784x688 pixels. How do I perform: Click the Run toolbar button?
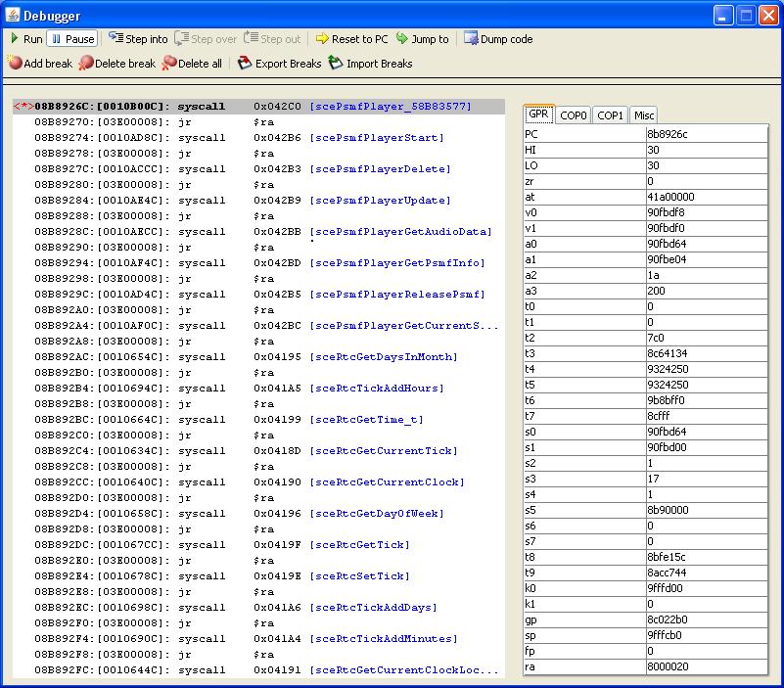point(26,39)
